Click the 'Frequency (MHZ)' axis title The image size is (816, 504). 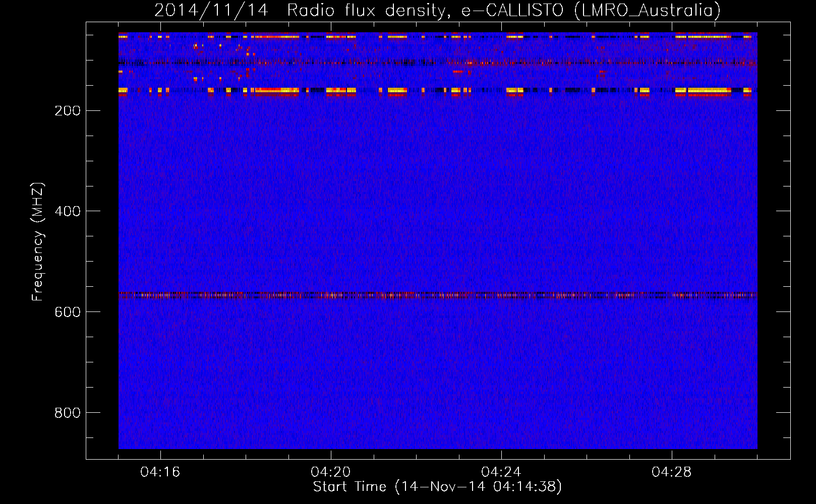38,241
